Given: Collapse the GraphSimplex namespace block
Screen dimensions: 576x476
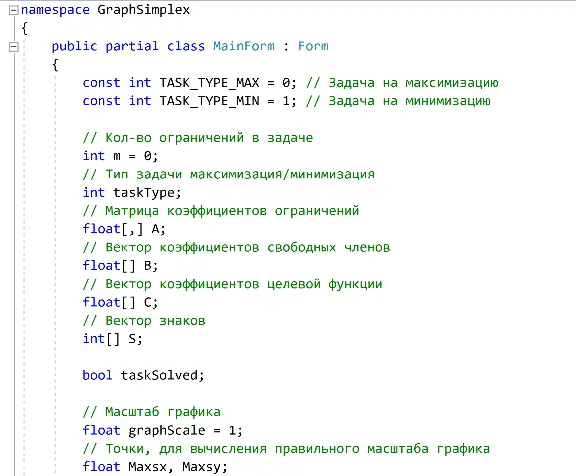Looking at the screenshot, I should [x=14, y=10].
